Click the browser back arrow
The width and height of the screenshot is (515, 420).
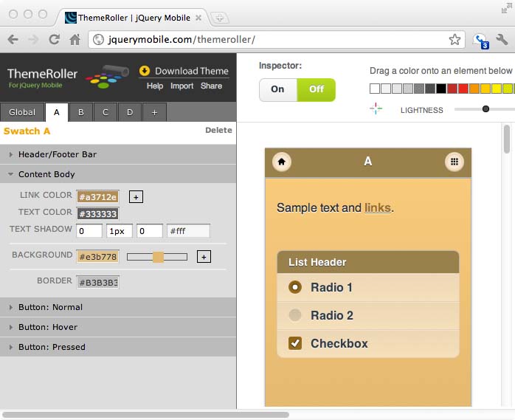coord(13,40)
